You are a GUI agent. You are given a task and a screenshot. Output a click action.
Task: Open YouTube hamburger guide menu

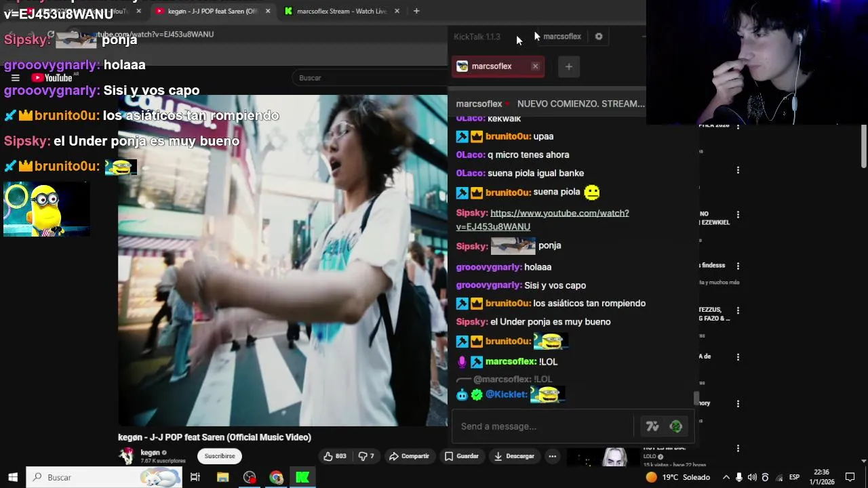coord(15,78)
